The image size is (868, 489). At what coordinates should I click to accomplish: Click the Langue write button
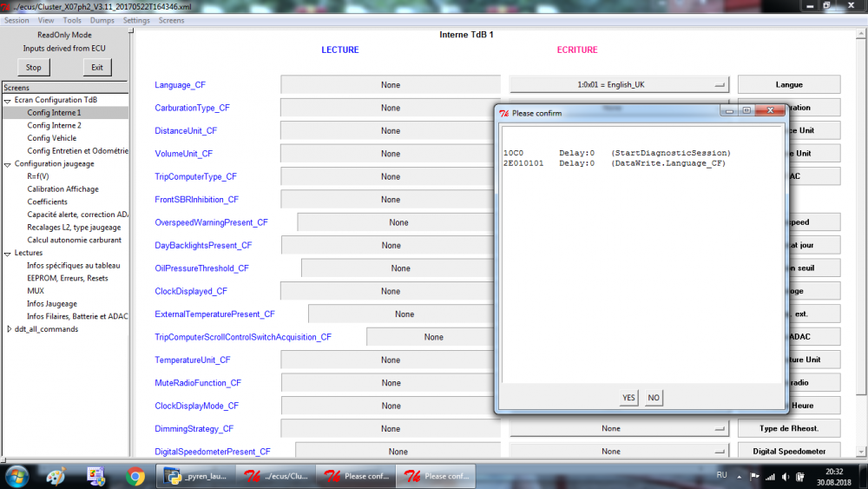point(789,85)
